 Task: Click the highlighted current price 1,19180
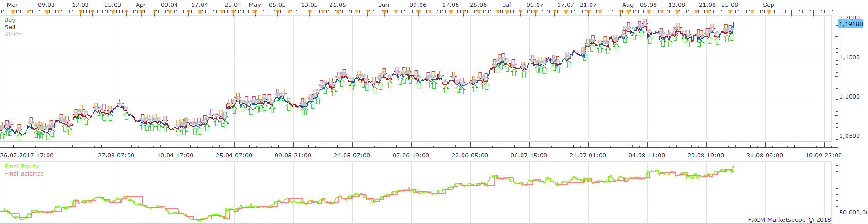click(x=851, y=24)
